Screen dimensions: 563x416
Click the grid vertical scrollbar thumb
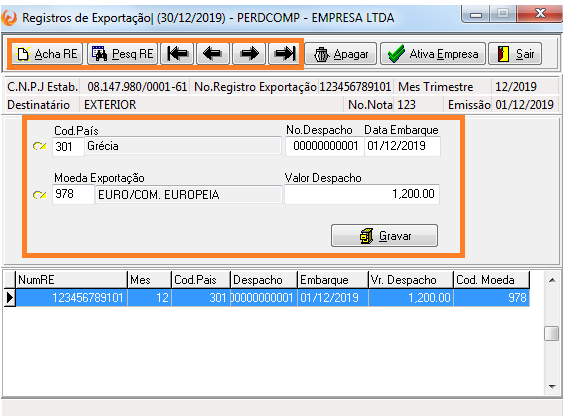click(552, 333)
